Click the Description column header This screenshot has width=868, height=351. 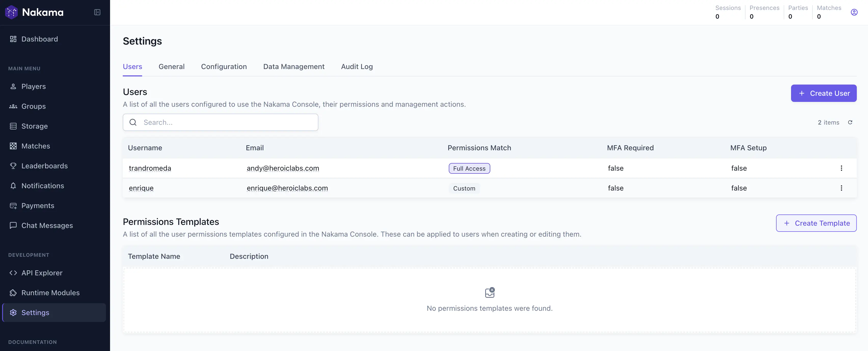[249, 256]
